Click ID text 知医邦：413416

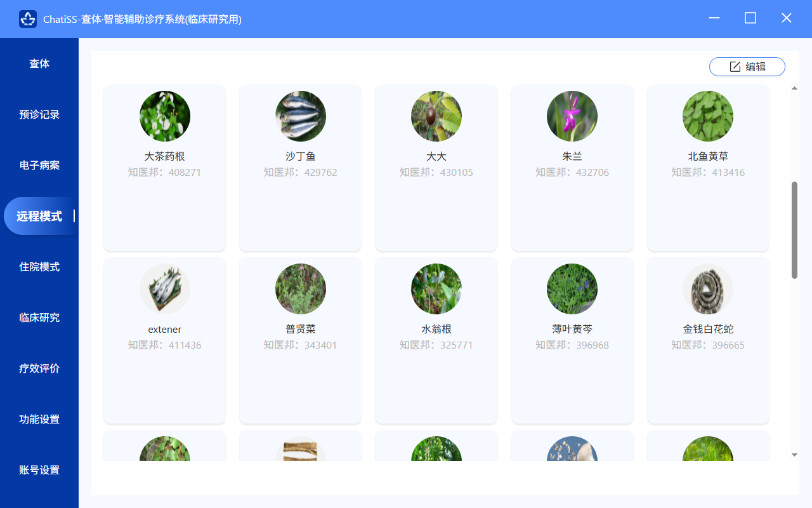coord(708,172)
